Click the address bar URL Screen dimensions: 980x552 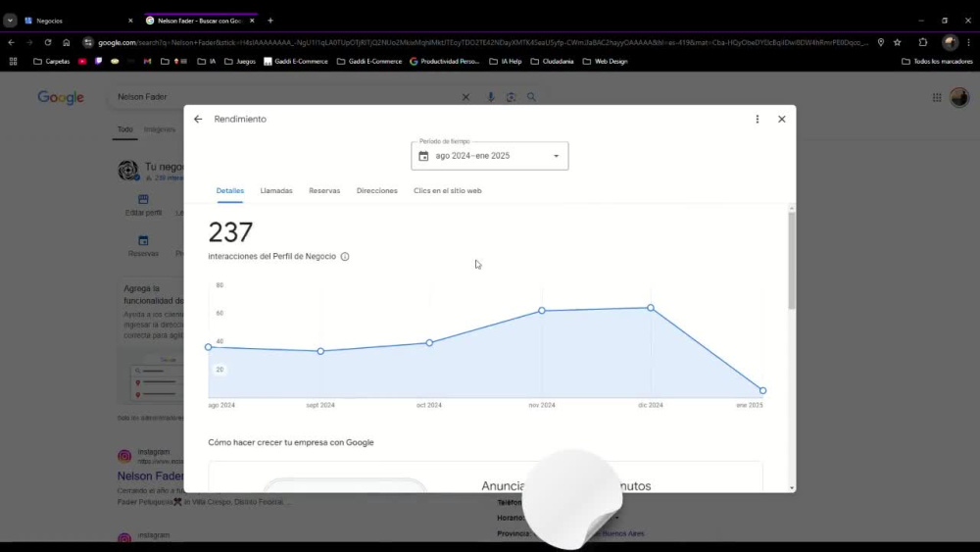[x=482, y=42]
